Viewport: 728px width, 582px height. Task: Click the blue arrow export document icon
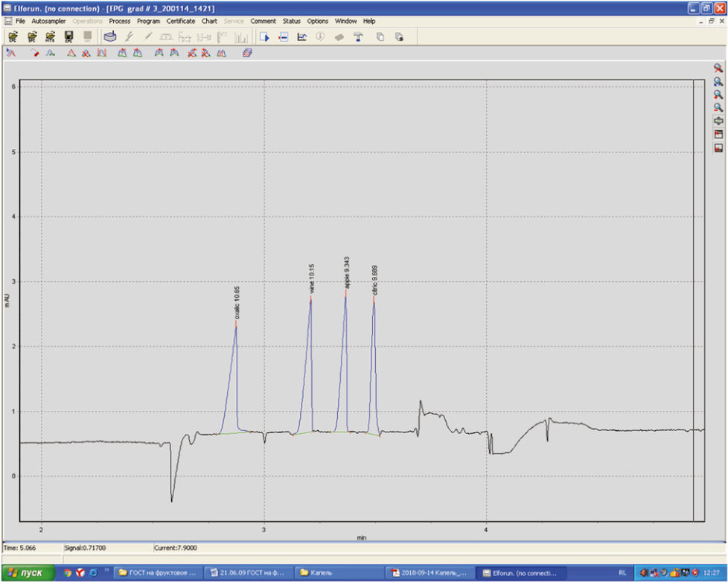pyautogui.click(x=264, y=36)
